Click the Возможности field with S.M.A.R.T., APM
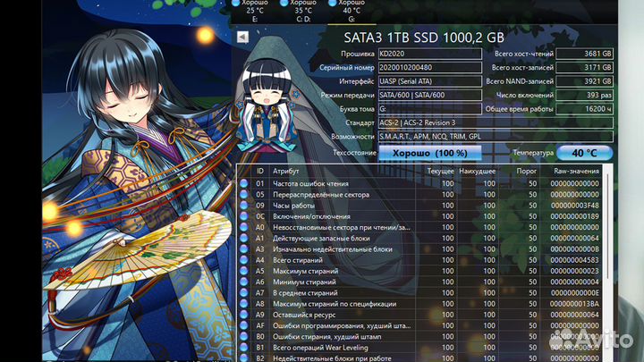Viewport: 644px width, 362px height. [x=496, y=136]
